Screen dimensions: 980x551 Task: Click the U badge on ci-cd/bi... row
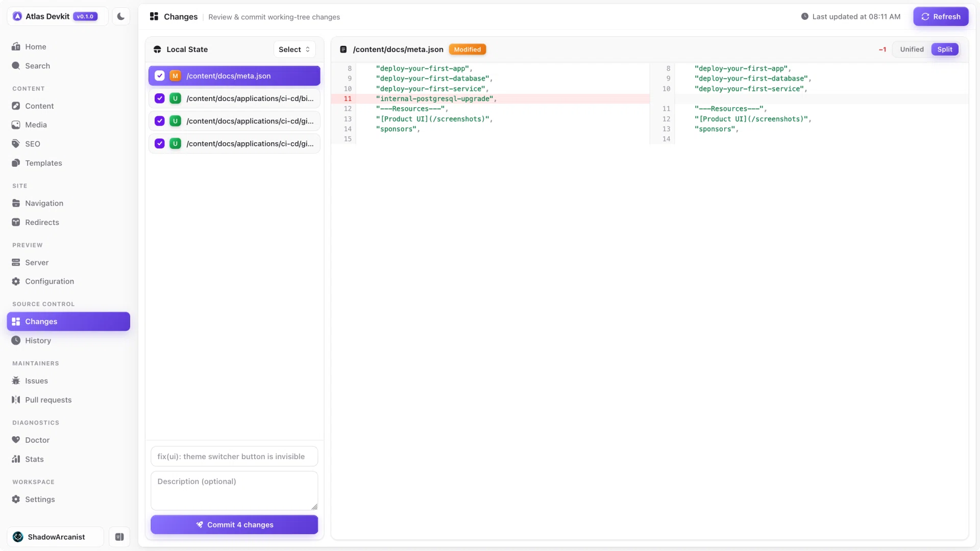coord(175,98)
